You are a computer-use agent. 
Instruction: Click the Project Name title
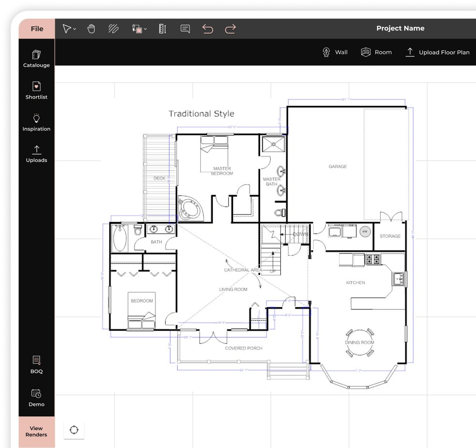point(400,28)
